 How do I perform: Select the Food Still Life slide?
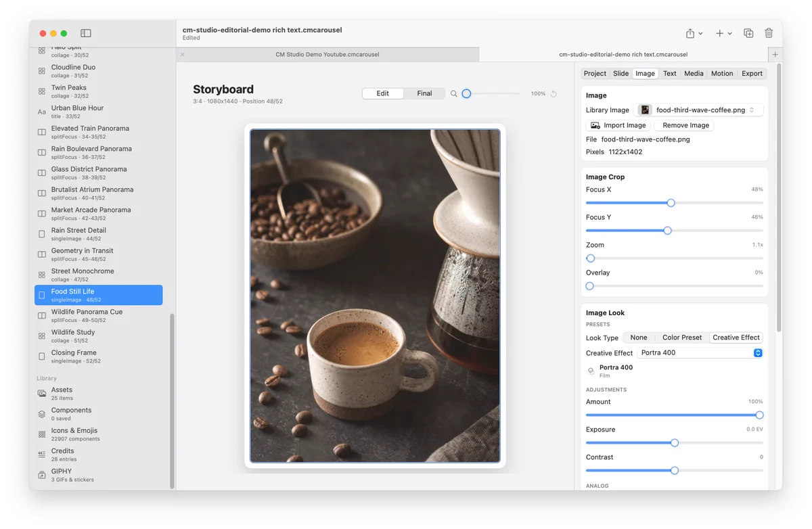click(99, 295)
